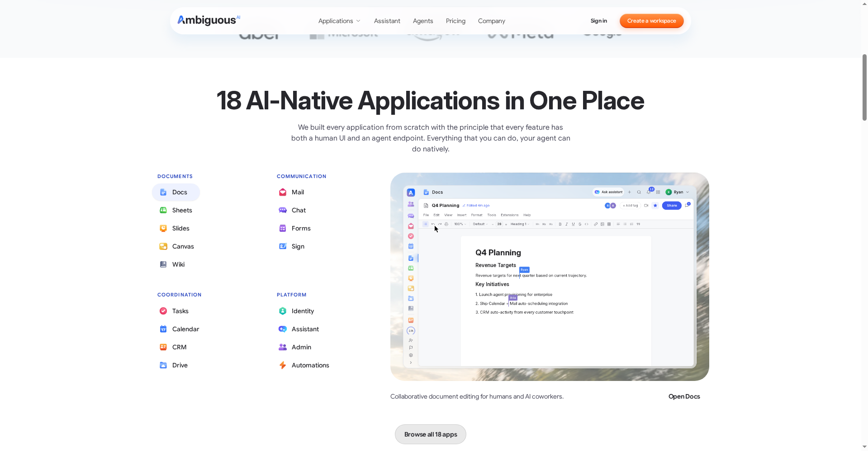Select the Identity app icon
The height and width of the screenshot is (451, 868).
tap(283, 311)
